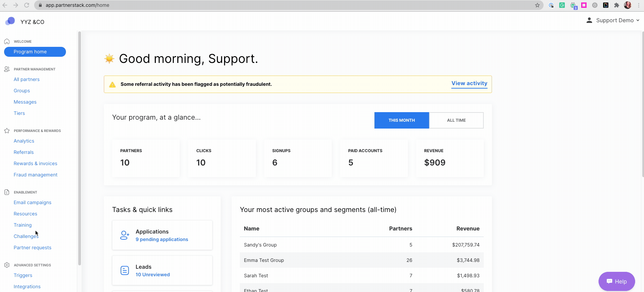Open Groups in sidebar

tap(22, 91)
